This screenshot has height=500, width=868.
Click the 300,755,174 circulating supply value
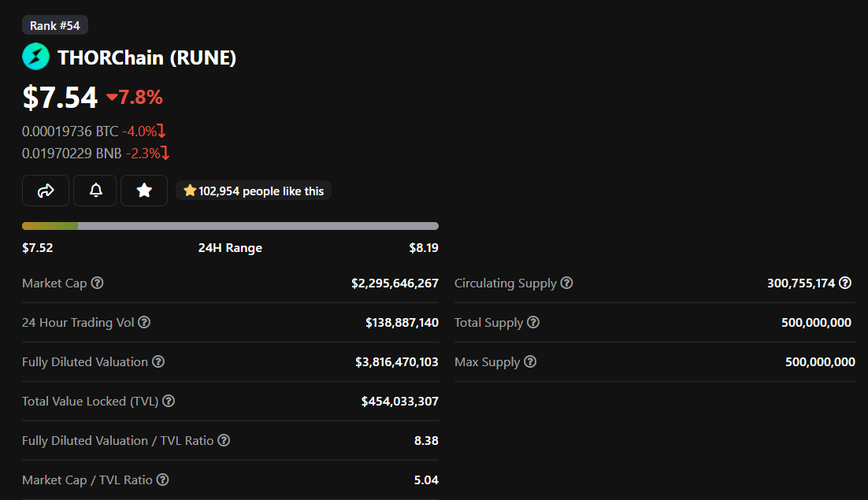click(x=801, y=283)
